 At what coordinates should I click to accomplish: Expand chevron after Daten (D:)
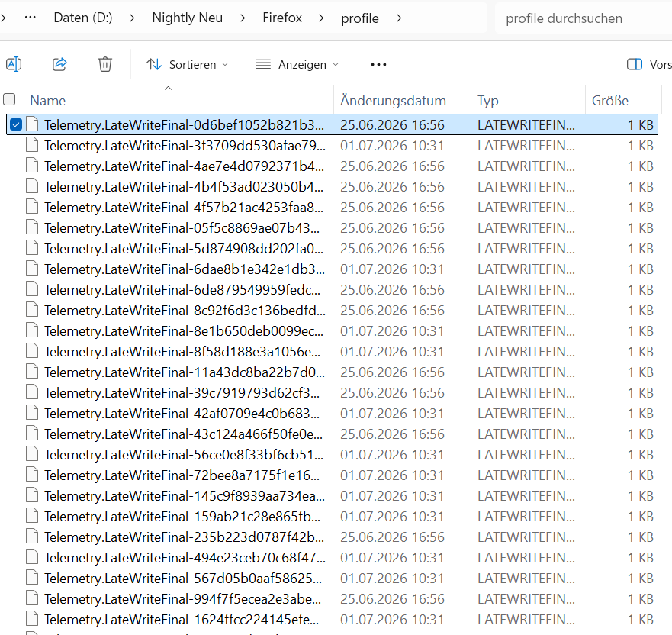(132, 18)
